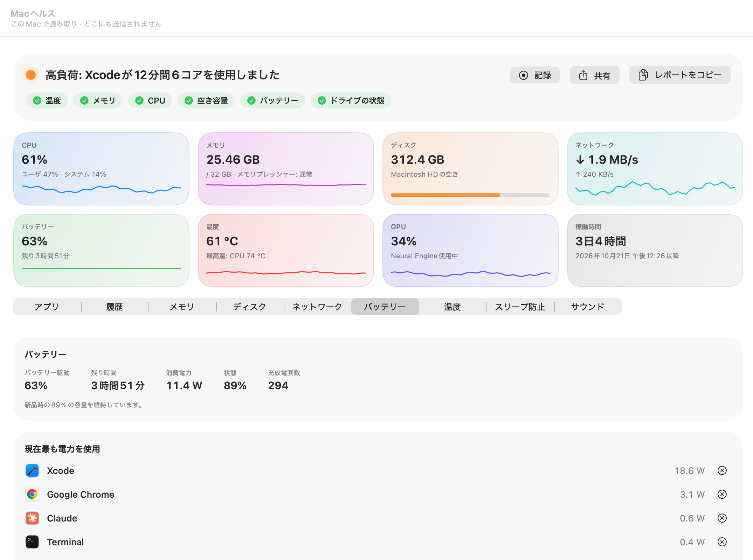This screenshot has width=753, height=560.
Task: Click the 空き容量 status chip
Action: coord(206,101)
